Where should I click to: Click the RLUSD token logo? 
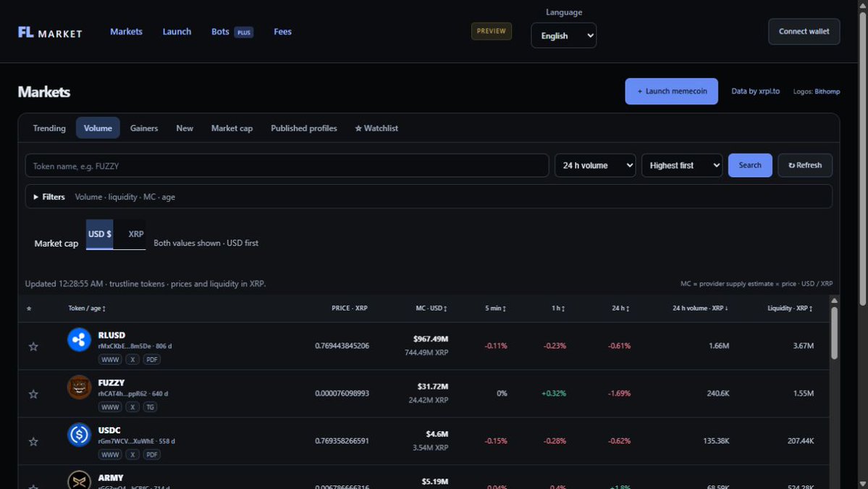pos(79,340)
